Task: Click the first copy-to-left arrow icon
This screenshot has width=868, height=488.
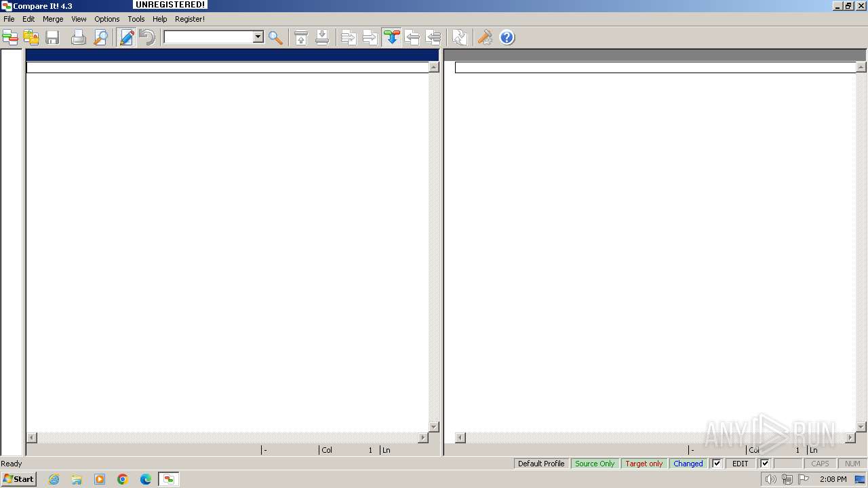Action: pyautogui.click(x=412, y=37)
